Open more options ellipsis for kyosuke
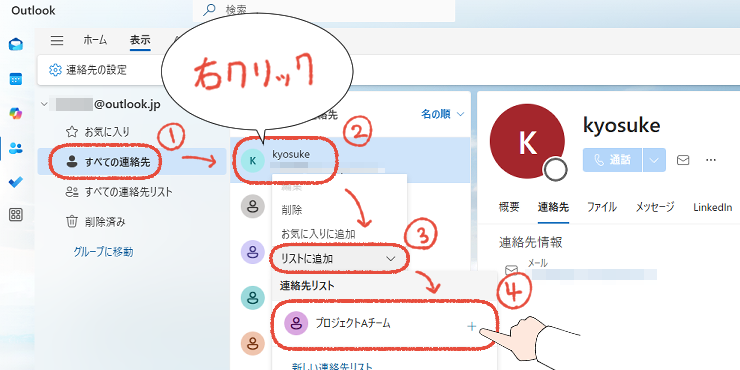The image size is (740, 370). (711, 160)
